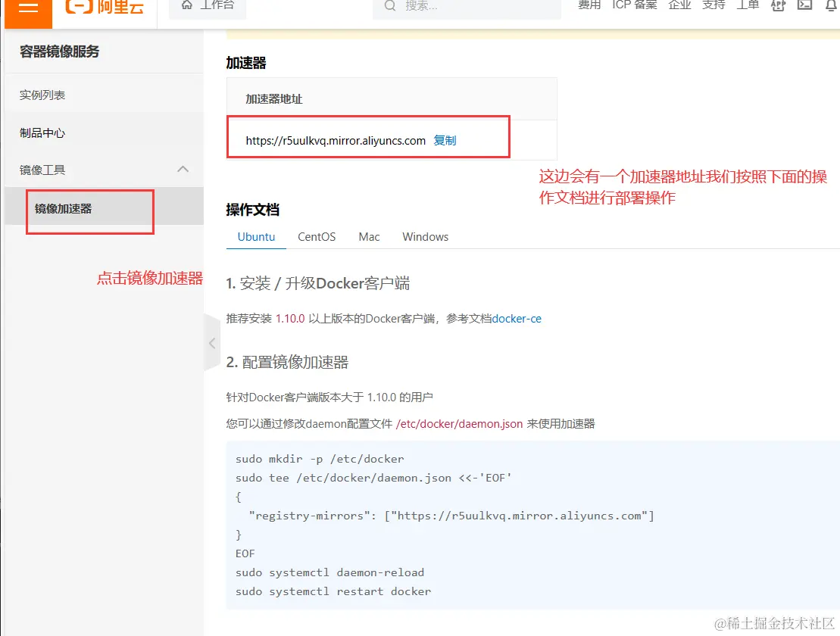This screenshot has height=636, width=840.
Task: Switch to the Ubuntu tab
Action: coord(256,237)
